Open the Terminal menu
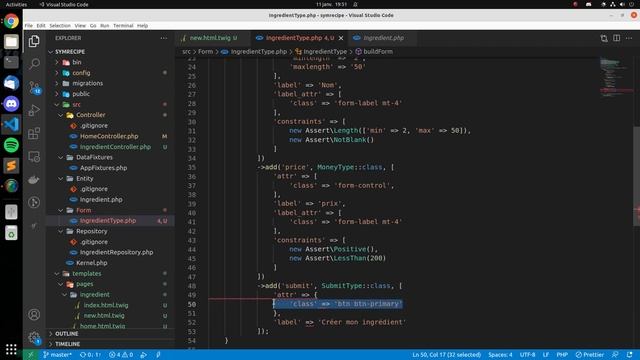 click(x=123, y=25)
